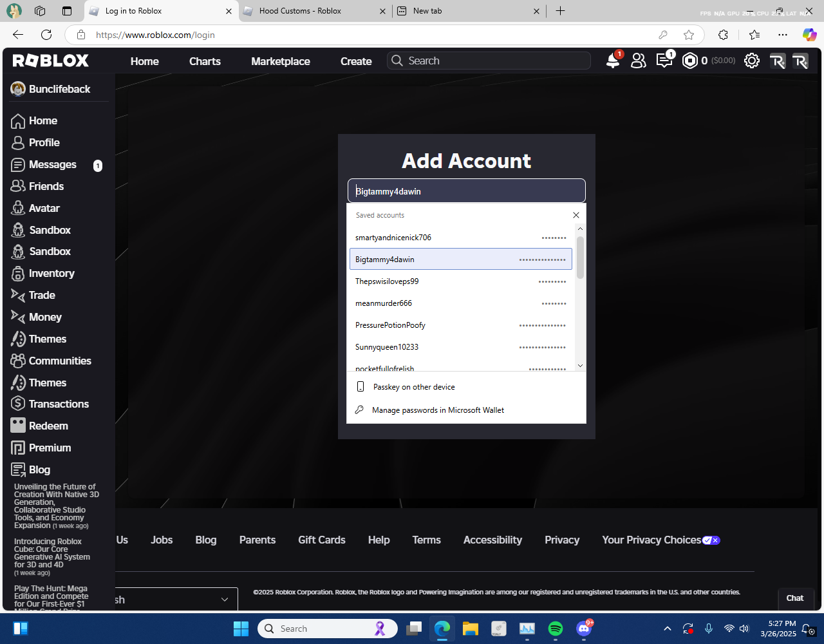Select saved account Thepswisiloveps99
Screen dimensions: 824x644
460,281
